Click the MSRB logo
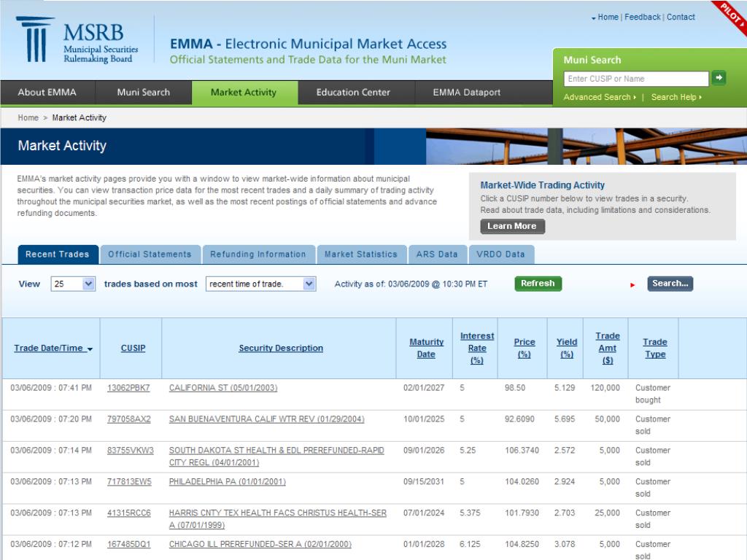 pos(77,41)
